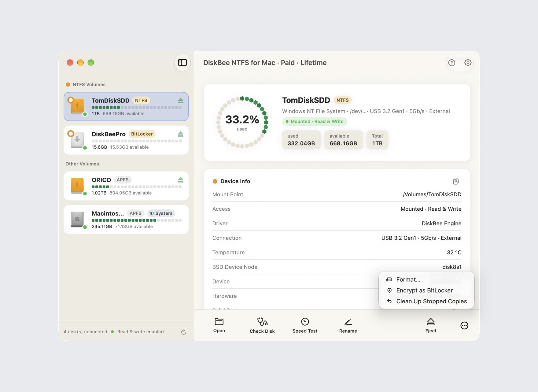The image size is (538, 392).
Task: Rename the selected volume
Action: (x=348, y=325)
